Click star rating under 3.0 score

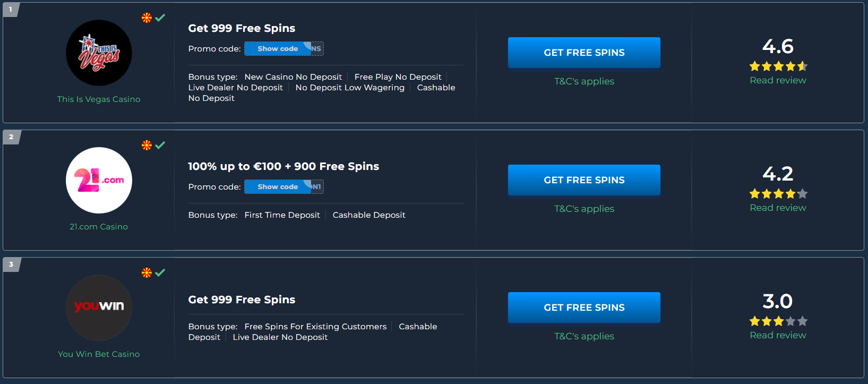tap(778, 321)
